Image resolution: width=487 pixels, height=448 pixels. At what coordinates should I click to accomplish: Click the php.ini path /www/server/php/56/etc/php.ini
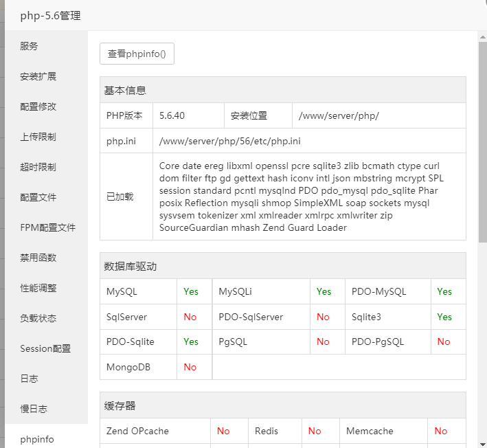pos(229,141)
